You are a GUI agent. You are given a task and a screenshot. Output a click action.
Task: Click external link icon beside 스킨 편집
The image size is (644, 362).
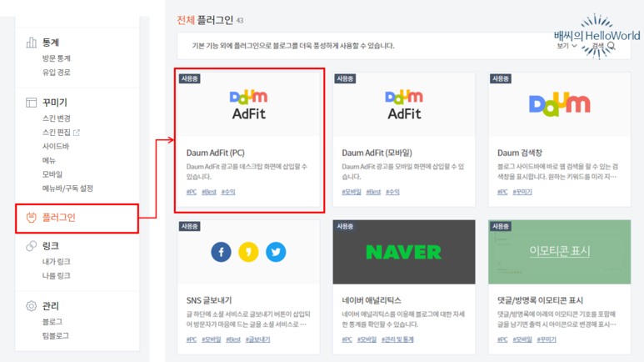[x=77, y=133]
